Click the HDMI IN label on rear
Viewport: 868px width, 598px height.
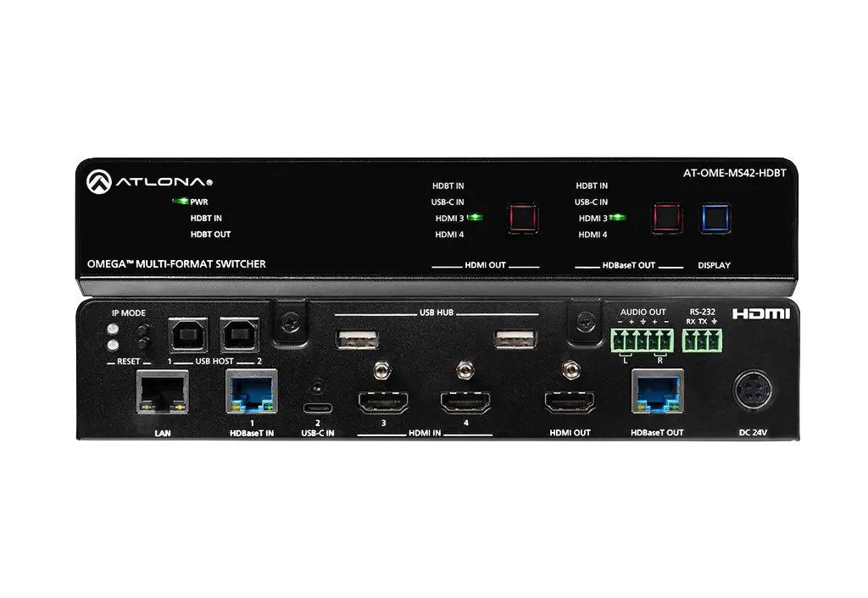pos(425,433)
